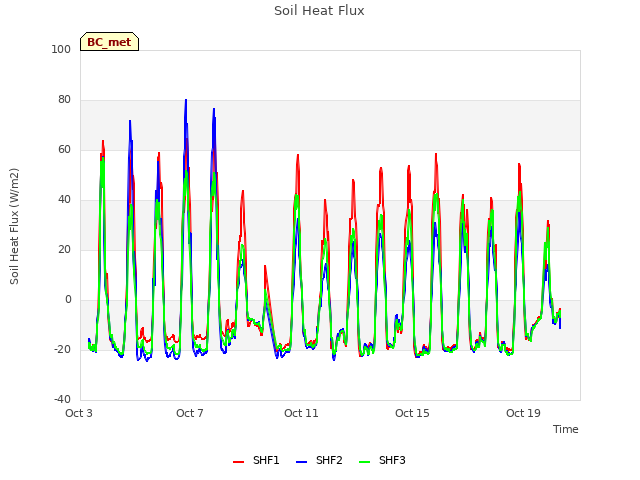Click the blue SHF2 legend color marker
This screenshot has width=640, height=480.
coord(301,462)
